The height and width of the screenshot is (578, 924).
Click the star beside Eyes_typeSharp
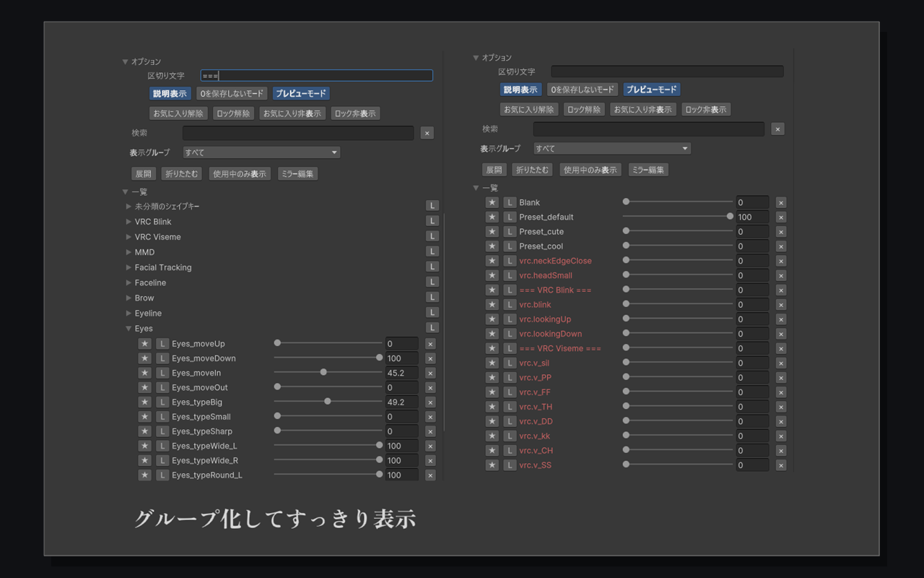[x=144, y=431]
